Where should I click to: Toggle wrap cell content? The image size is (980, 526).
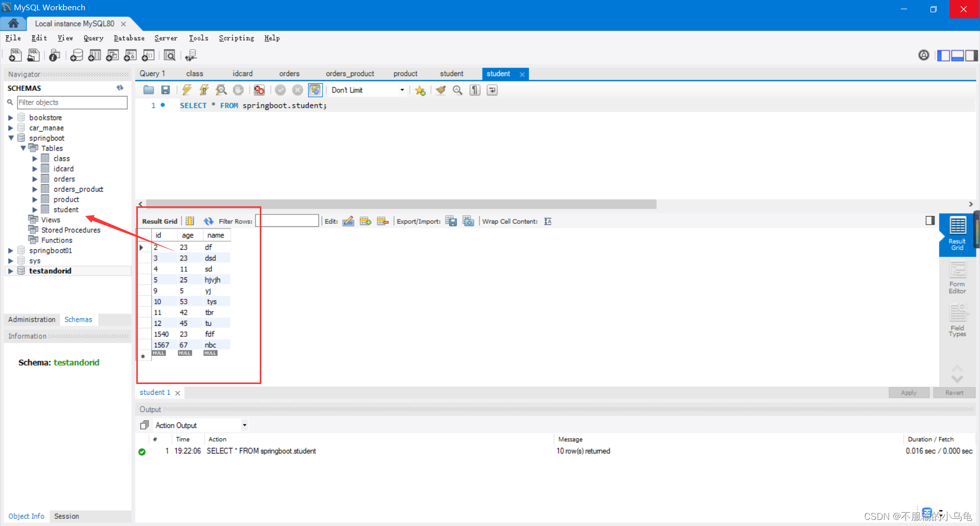point(548,221)
